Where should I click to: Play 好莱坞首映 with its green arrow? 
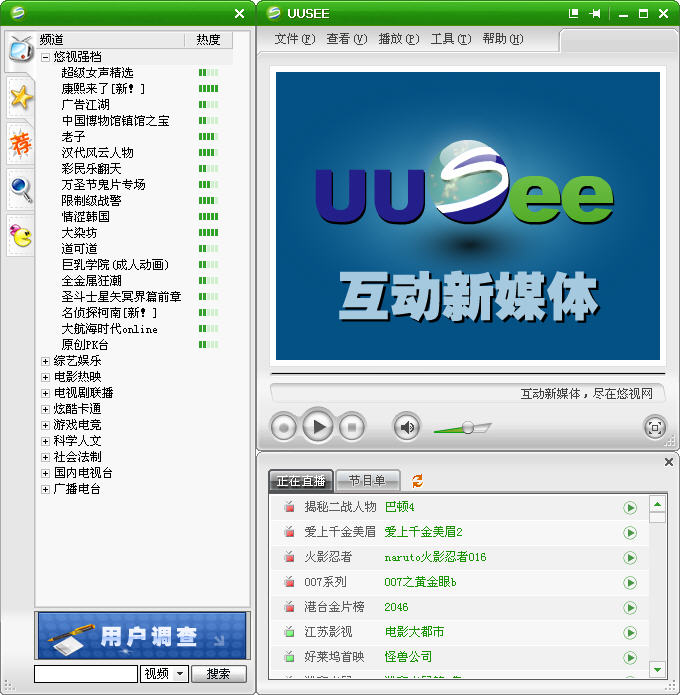pos(630,657)
